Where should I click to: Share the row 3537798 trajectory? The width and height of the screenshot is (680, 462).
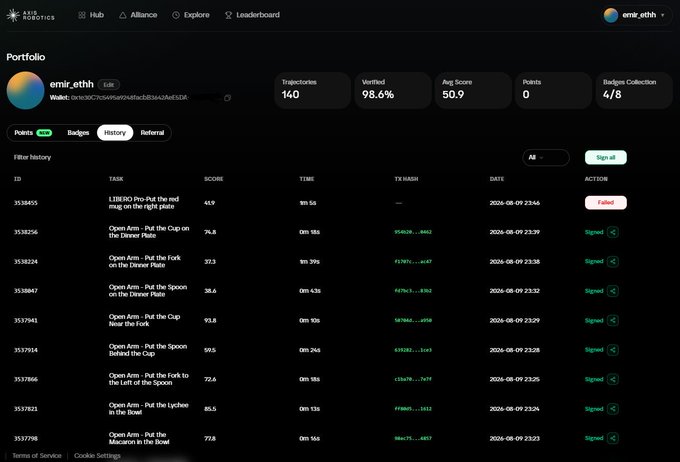pos(613,438)
